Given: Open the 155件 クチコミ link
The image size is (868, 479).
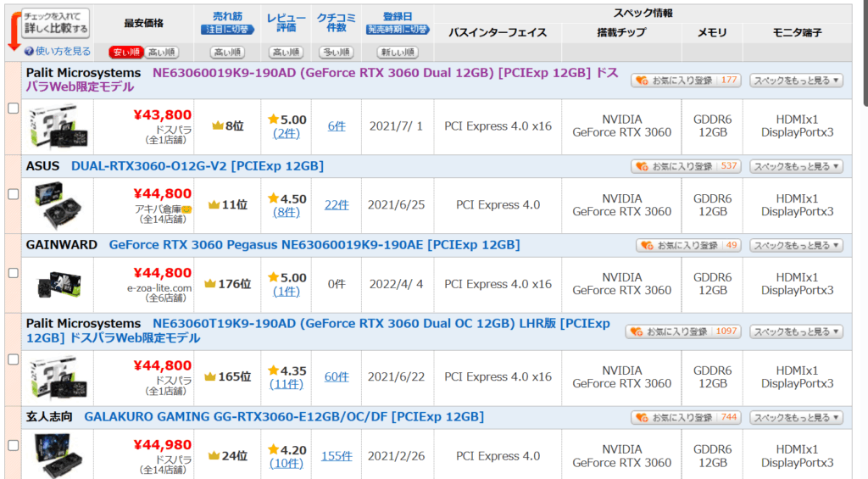Looking at the screenshot, I should tap(337, 456).
